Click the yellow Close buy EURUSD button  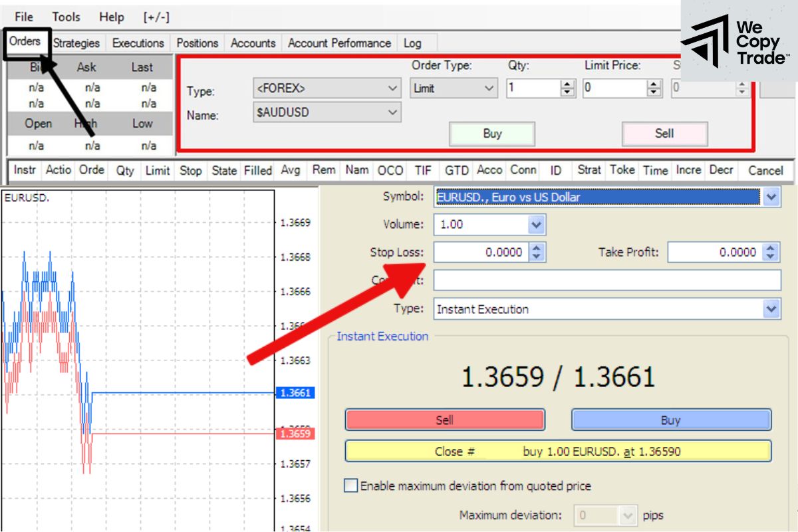558,452
